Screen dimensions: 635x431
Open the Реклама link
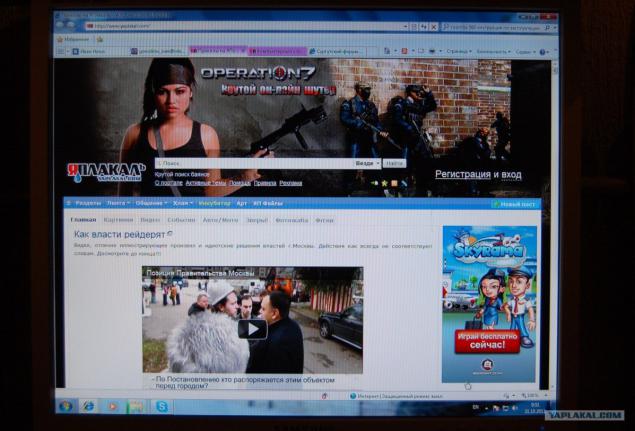[x=291, y=183]
